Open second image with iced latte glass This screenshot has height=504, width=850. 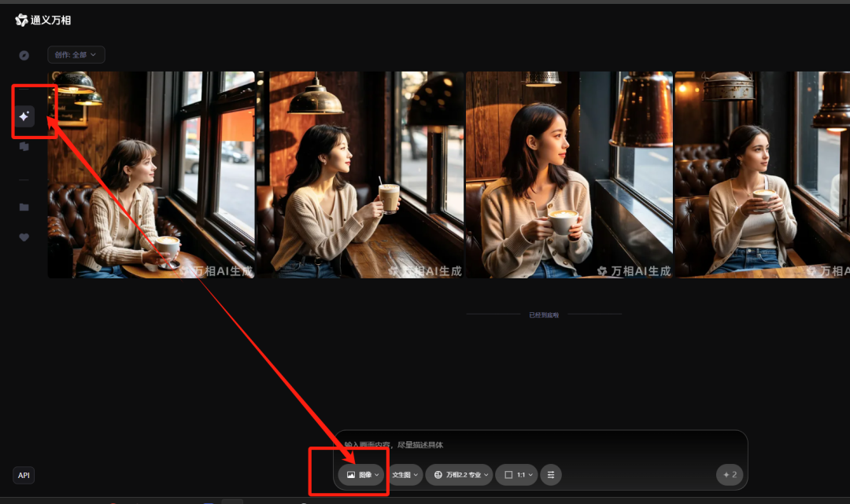coord(360,175)
